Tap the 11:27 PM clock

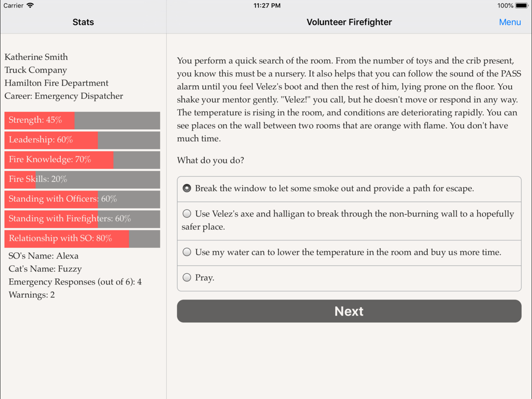267,5
